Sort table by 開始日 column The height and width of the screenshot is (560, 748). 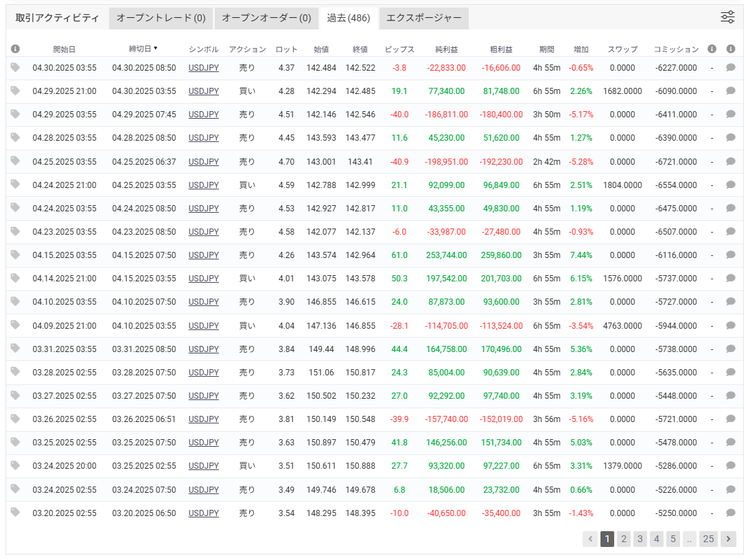65,49
